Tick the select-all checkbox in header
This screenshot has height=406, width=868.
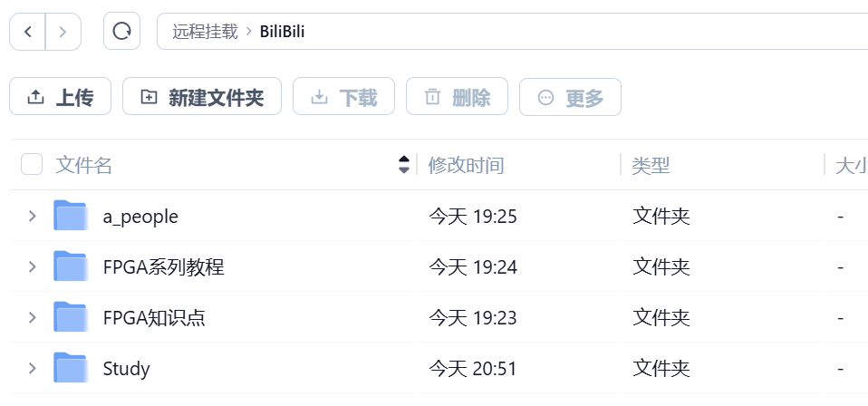[x=32, y=165]
